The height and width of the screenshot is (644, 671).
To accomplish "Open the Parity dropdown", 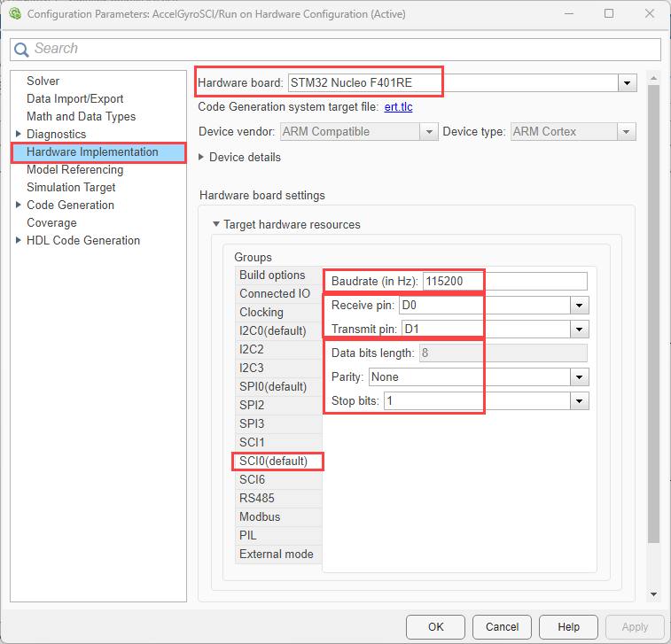I will coord(580,377).
